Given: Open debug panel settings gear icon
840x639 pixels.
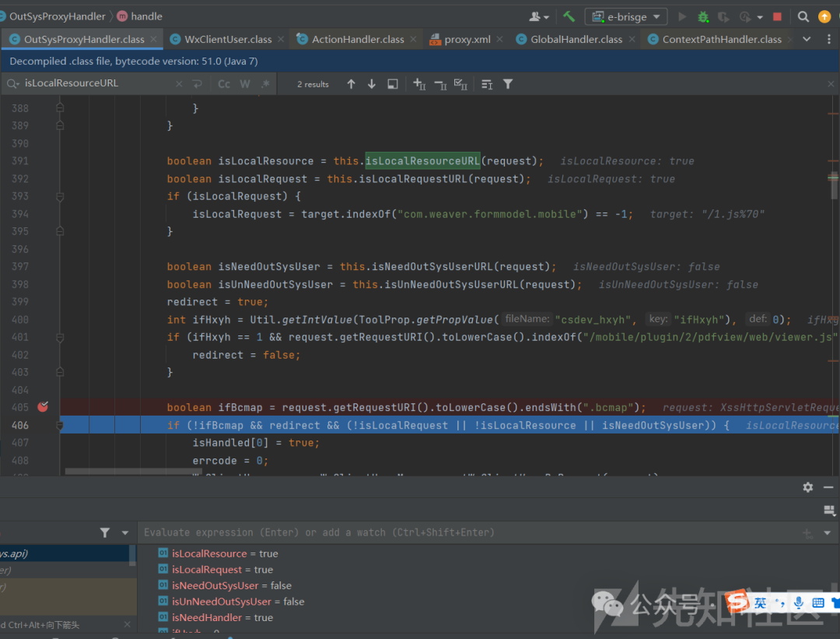Looking at the screenshot, I should pyautogui.click(x=808, y=486).
